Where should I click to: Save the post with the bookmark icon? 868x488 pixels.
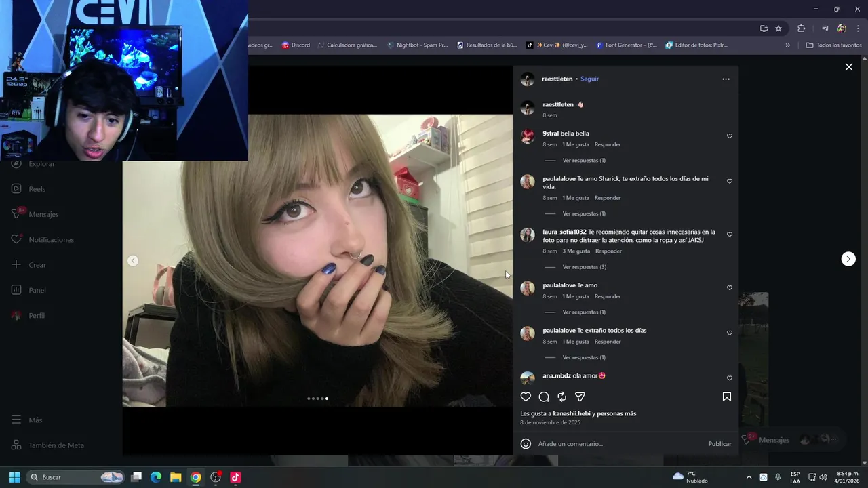pyautogui.click(x=726, y=397)
